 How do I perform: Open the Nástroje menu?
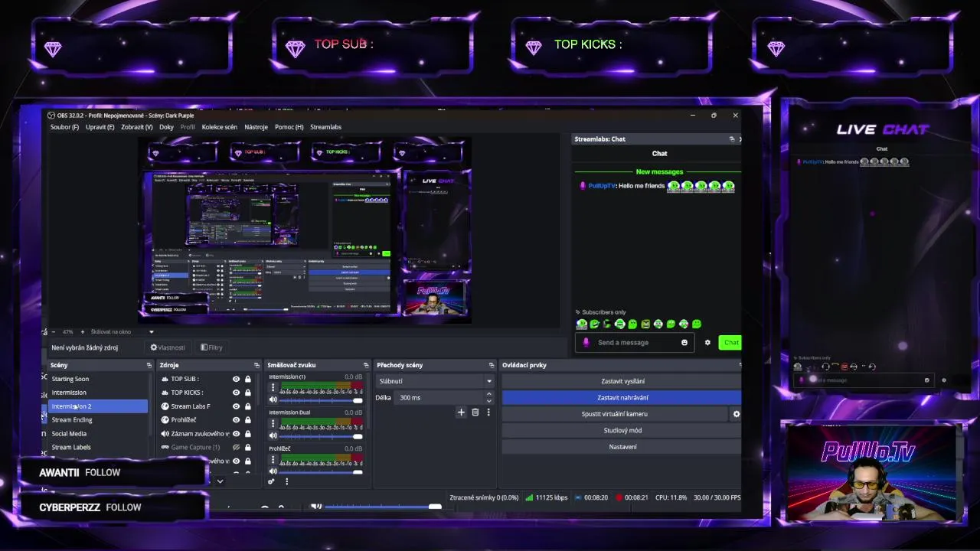point(256,127)
